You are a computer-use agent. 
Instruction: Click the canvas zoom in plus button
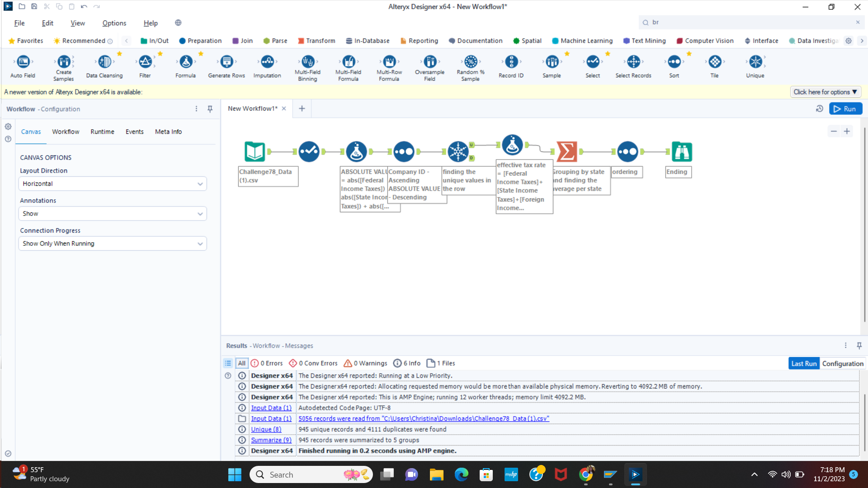pos(847,131)
